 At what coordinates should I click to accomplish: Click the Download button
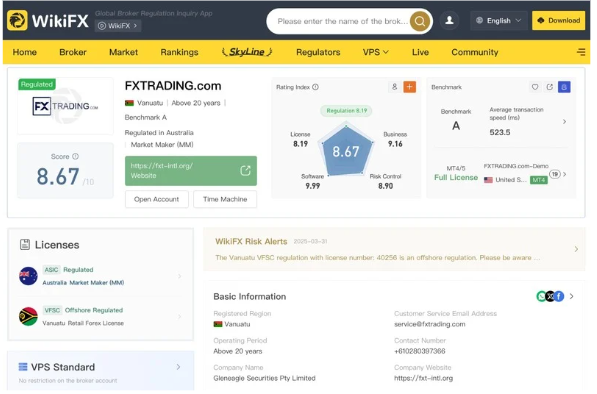pyautogui.click(x=559, y=21)
